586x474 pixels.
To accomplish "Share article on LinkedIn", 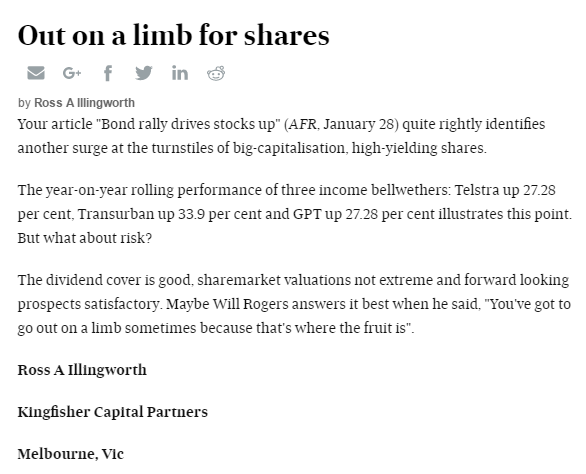I will (x=180, y=73).
